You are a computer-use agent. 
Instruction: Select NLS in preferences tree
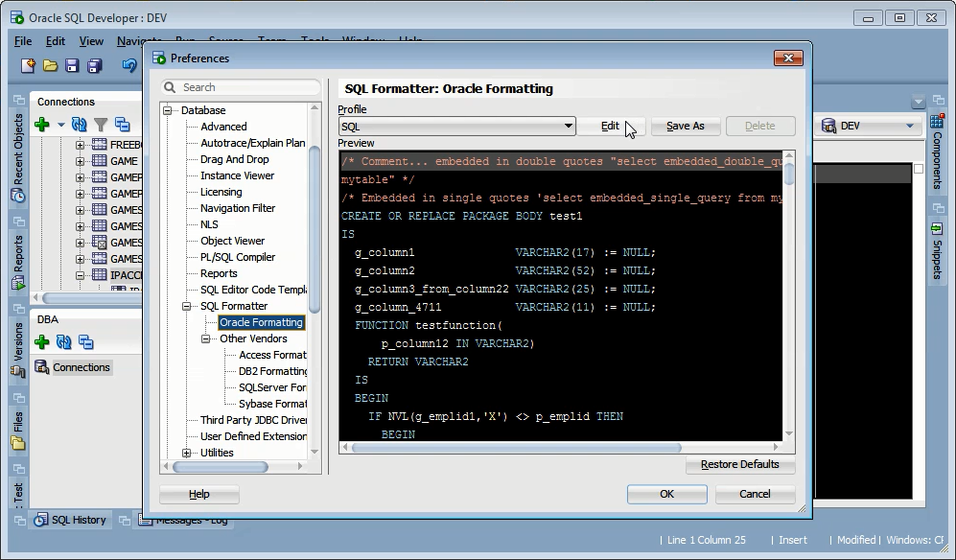click(x=209, y=224)
